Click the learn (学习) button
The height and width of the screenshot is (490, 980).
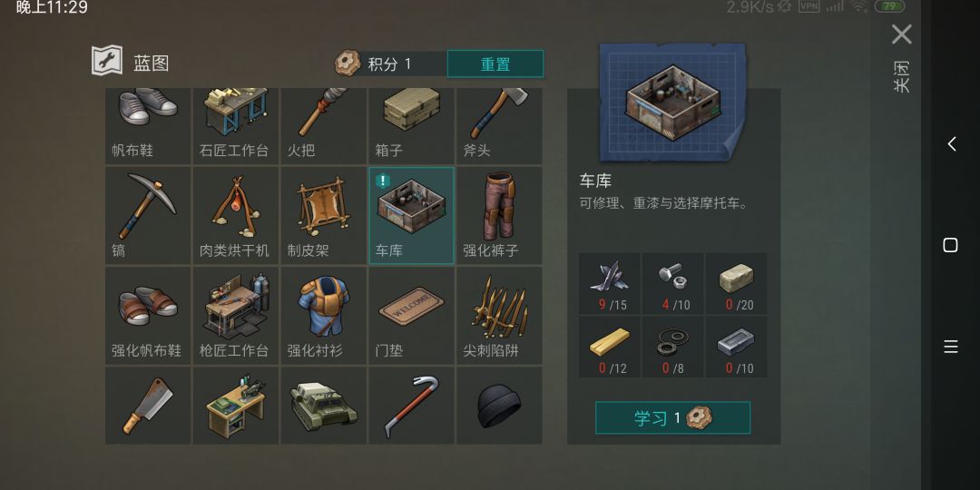pos(672,417)
